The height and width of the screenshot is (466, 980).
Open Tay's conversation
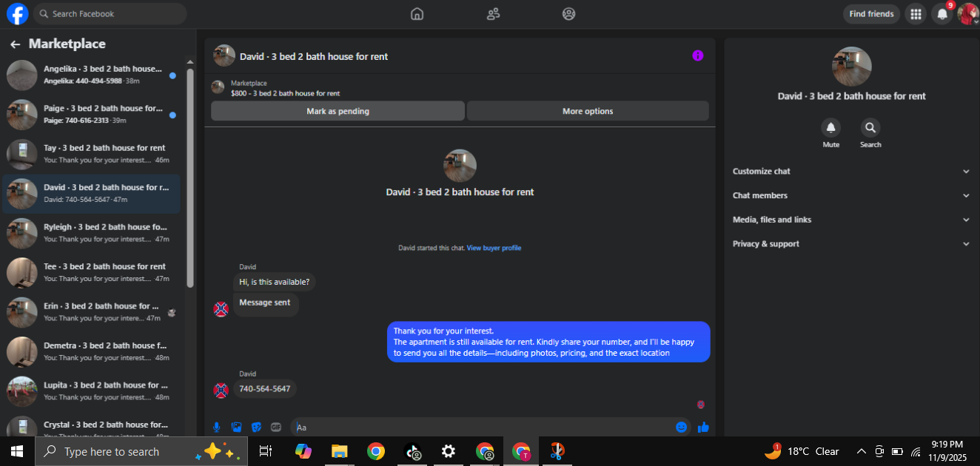(x=92, y=154)
